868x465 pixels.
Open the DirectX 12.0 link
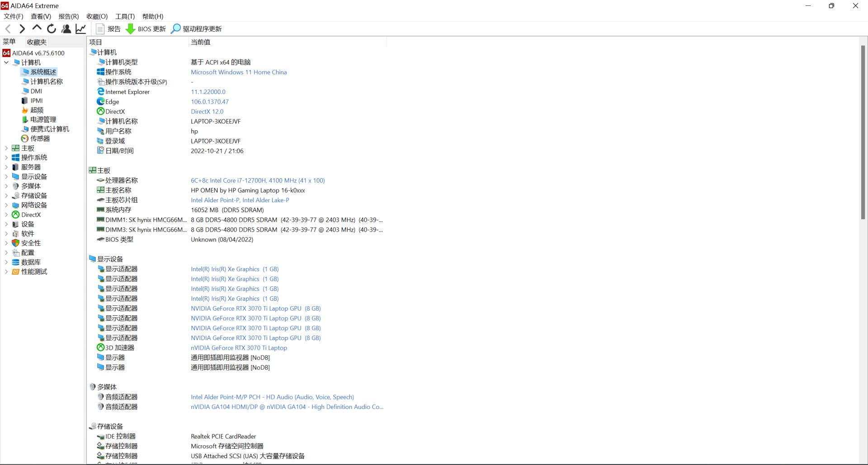pyautogui.click(x=207, y=111)
